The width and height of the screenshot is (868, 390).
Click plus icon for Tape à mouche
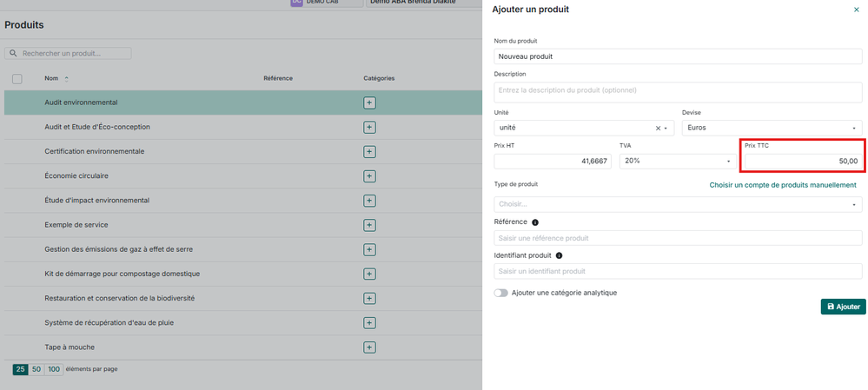pyautogui.click(x=369, y=347)
